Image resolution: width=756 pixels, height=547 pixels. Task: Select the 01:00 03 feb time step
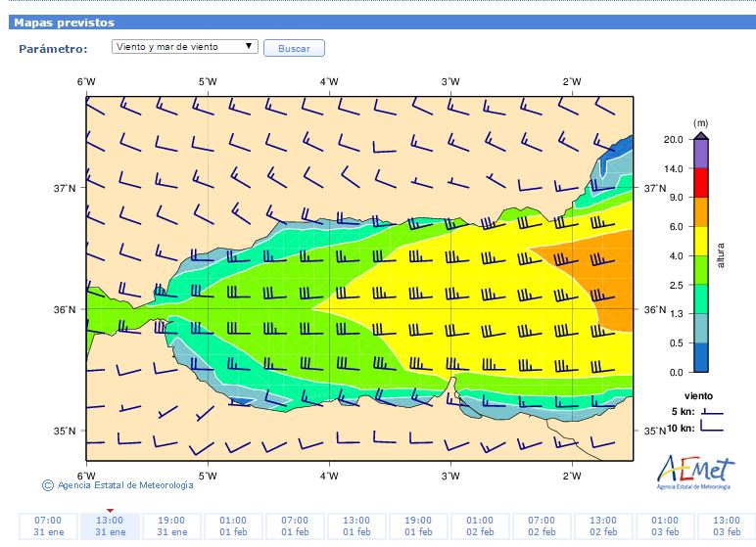tap(665, 525)
